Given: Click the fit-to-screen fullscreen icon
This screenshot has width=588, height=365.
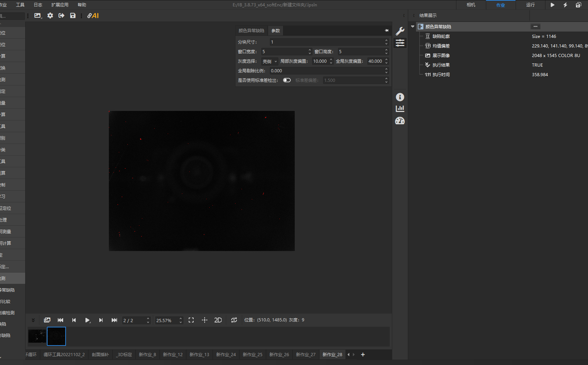Looking at the screenshot, I should pyautogui.click(x=191, y=320).
